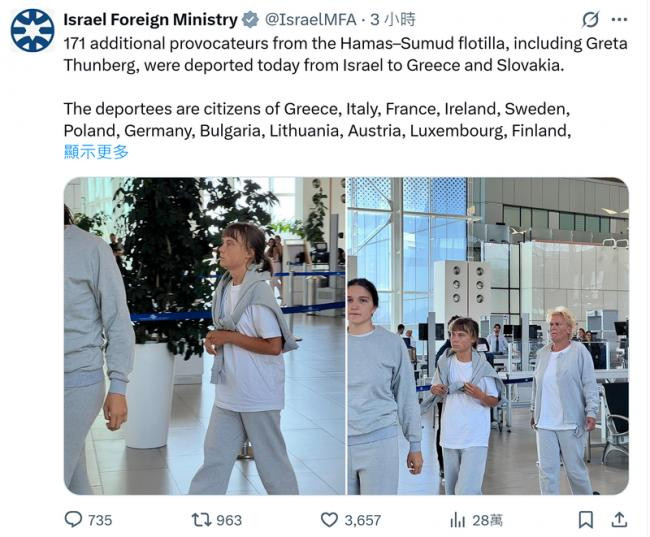
Task: Open the post's 3 小時 timestamp
Action: click(x=393, y=19)
